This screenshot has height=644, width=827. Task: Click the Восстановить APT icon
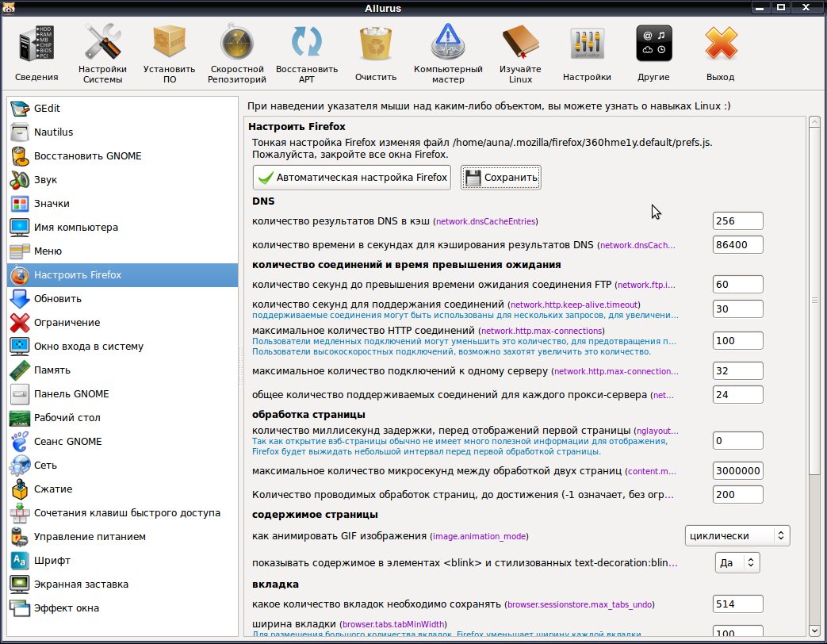point(306,41)
